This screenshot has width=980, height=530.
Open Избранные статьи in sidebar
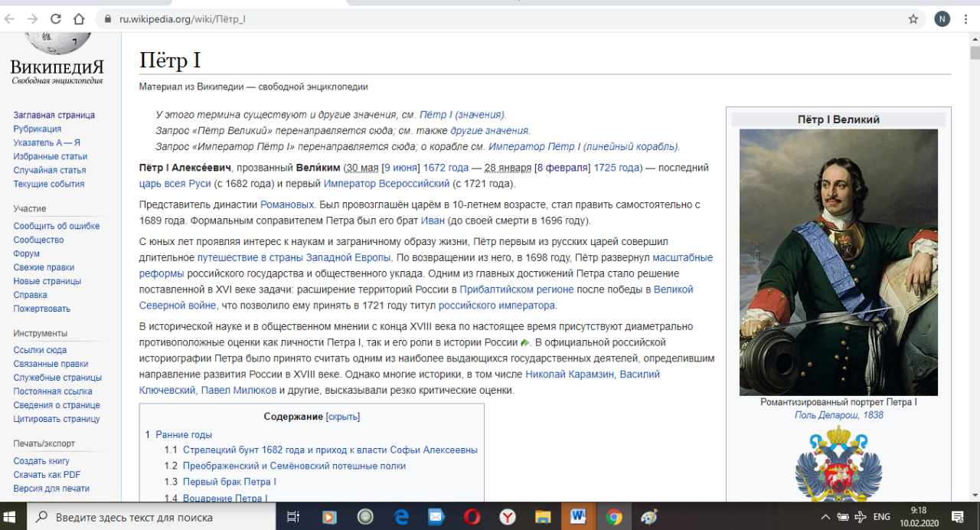click(51, 156)
